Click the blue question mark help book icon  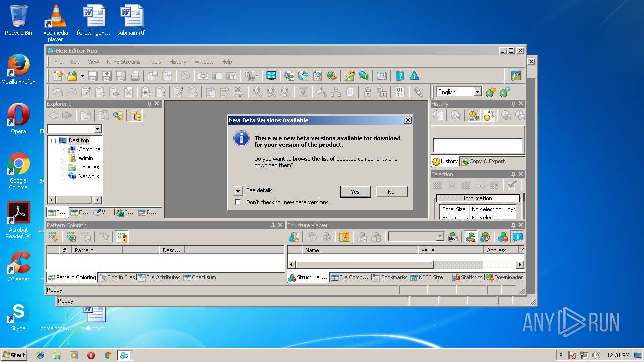[x=400, y=76]
